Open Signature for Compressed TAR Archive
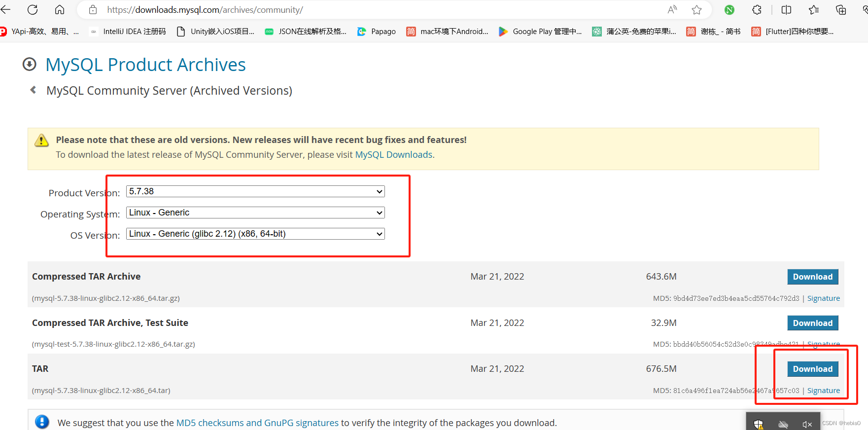 tap(824, 298)
